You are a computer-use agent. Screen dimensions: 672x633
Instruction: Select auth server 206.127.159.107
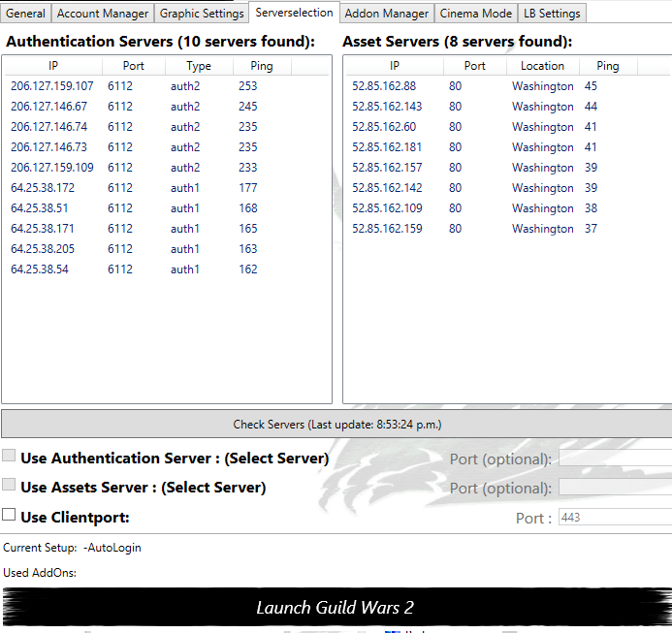coord(167,86)
